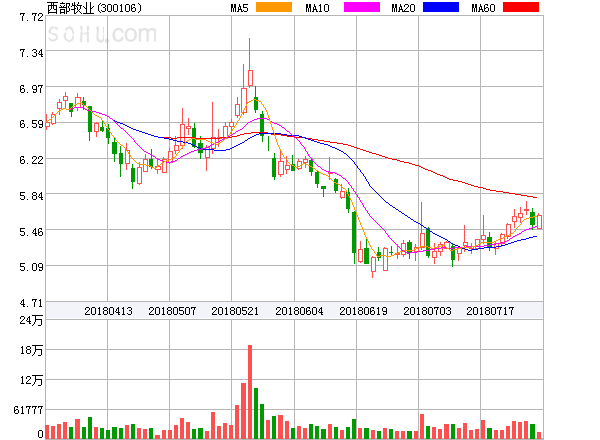Screen dimensions: 600x440
Task: Click the highest-peak red candlestick
Action: pyautogui.click(x=250, y=64)
